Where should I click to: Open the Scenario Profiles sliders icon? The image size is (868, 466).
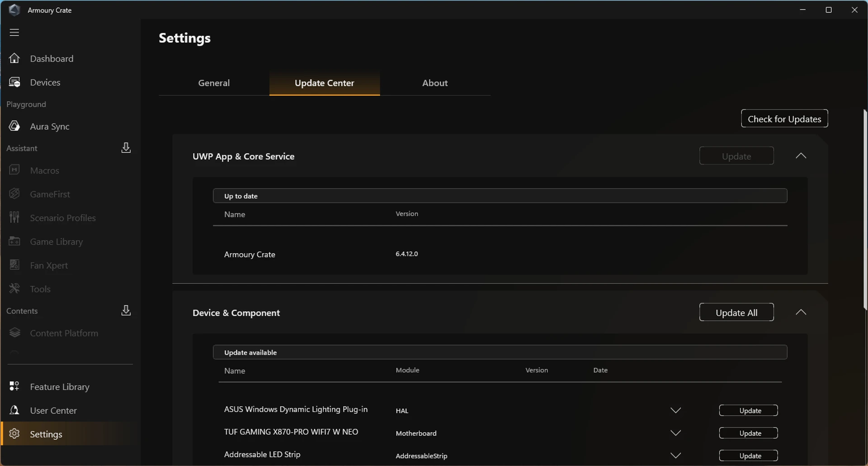14,218
